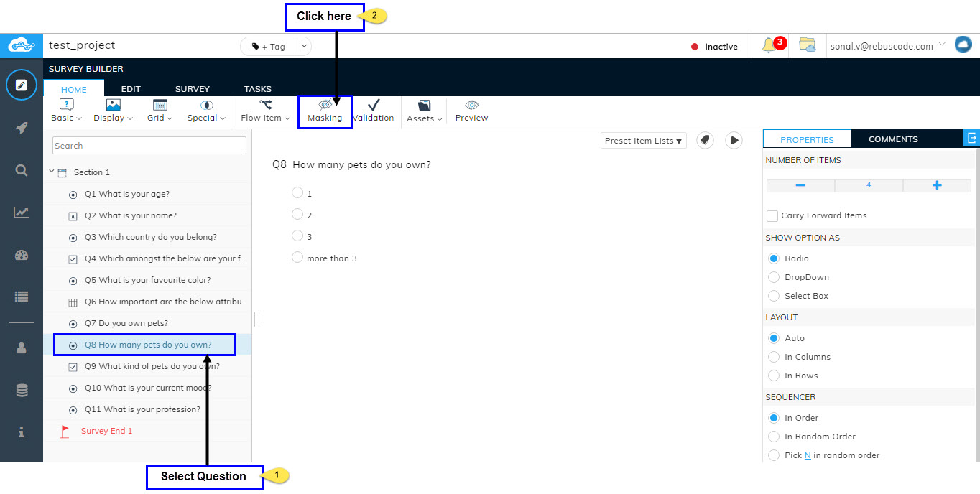980x494 pixels.
Task: Click the checkbox icon beside Q9
Action: (x=73, y=367)
